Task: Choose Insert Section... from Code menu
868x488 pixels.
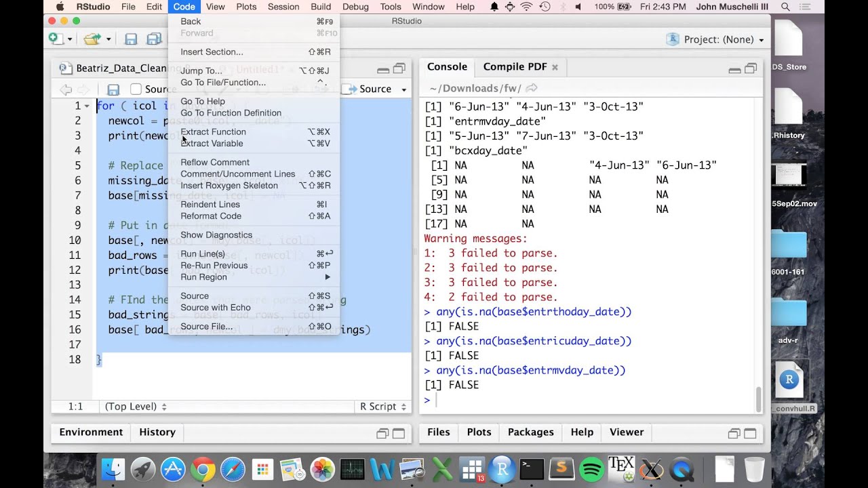Action: pyautogui.click(x=254, y=52)
